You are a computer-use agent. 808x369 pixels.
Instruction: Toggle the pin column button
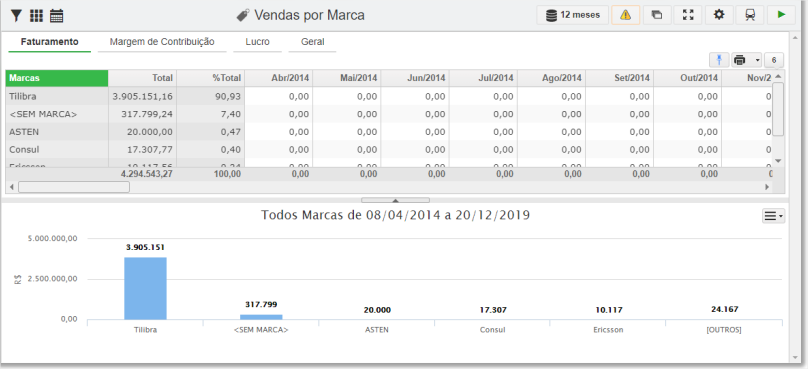(x=719, y=60)
